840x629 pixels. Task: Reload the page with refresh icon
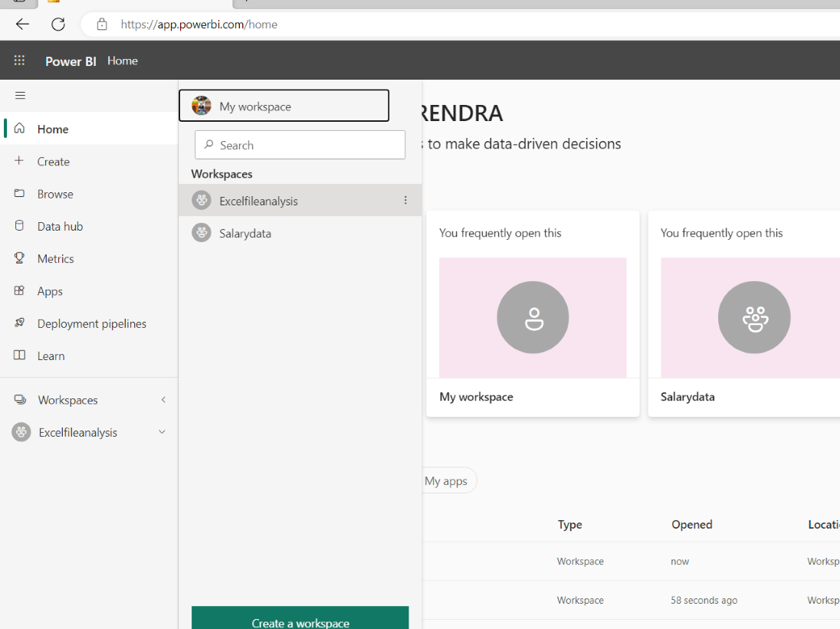[57, 24]
